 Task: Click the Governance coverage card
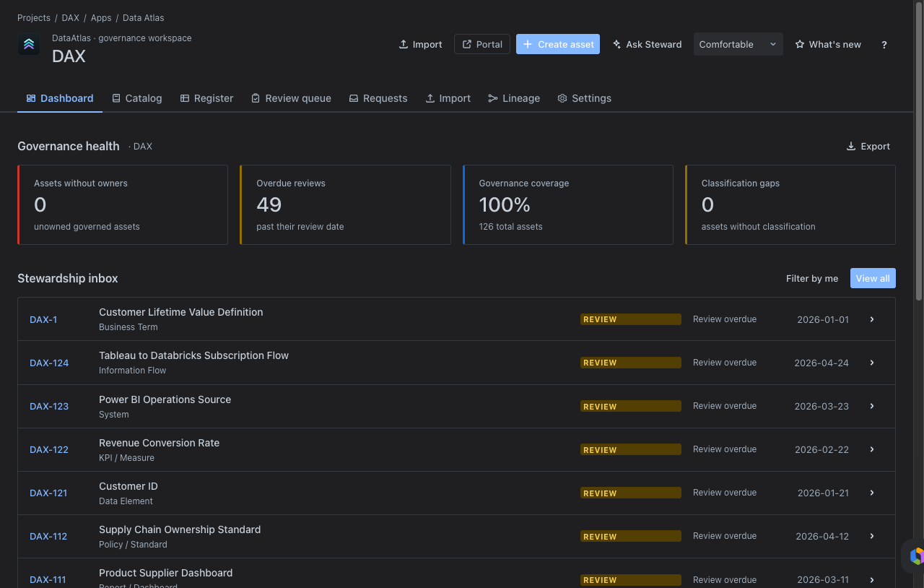[x=568, y=204]
